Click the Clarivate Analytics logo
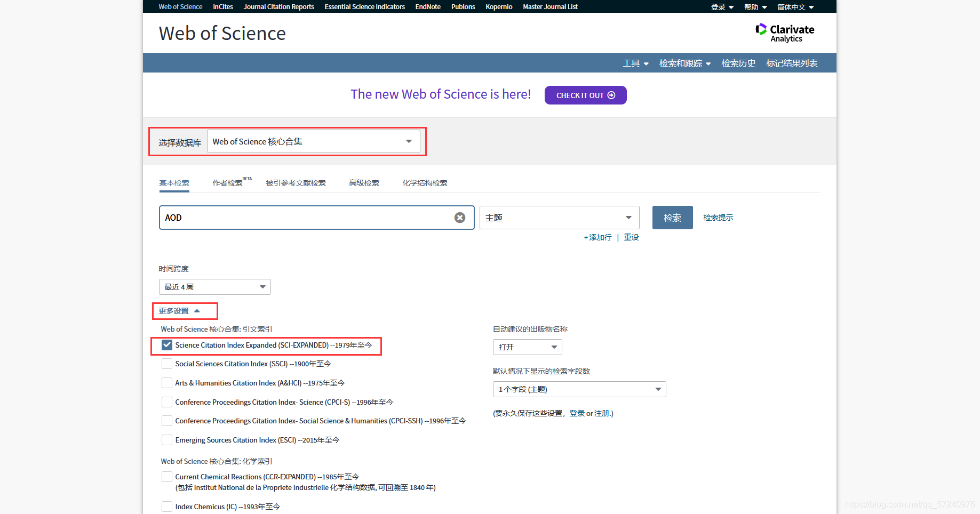980x514 pixels. click(785, 33)
